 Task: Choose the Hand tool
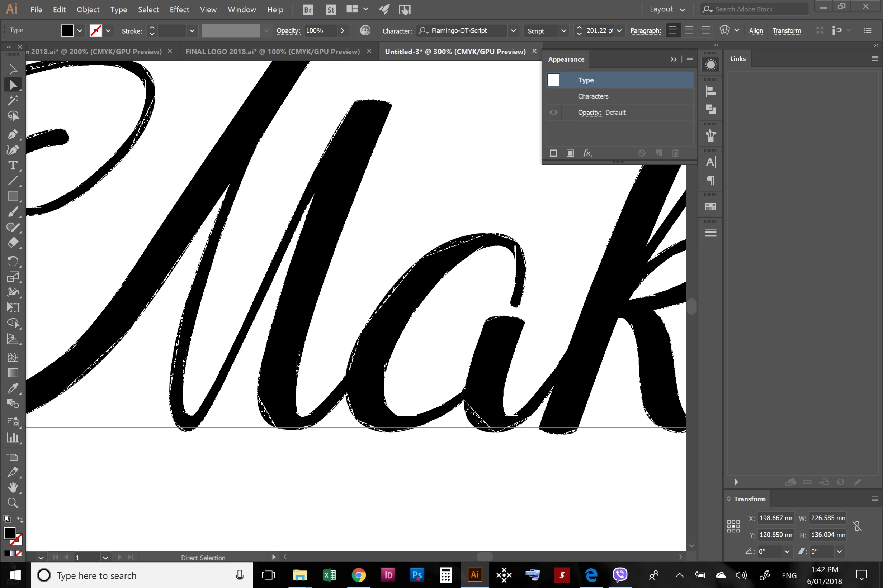pos(13,488)
